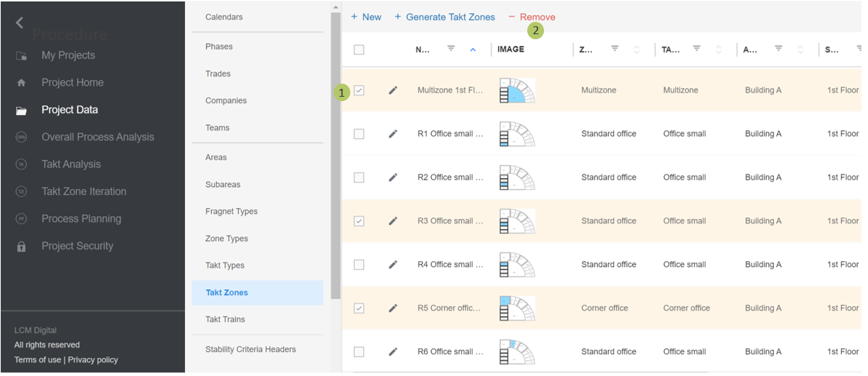Click Takt Analysis circle icon
The height and width of the screenshot is (376, 868).
[21, 164]
